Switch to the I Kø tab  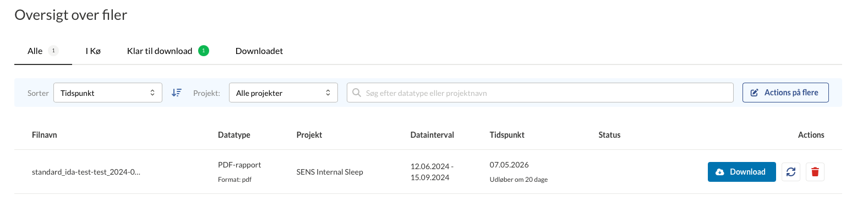coord(93,51)
